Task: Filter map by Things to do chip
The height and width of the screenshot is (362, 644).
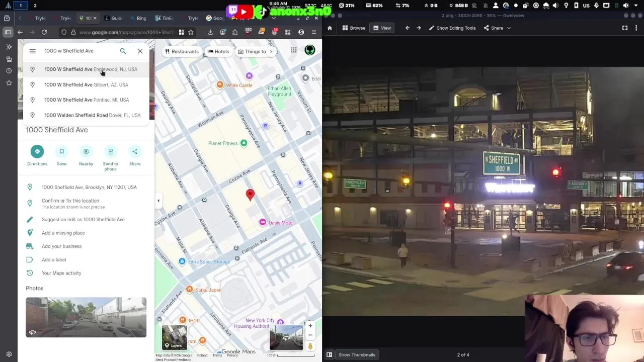Action: coord(252,51)
